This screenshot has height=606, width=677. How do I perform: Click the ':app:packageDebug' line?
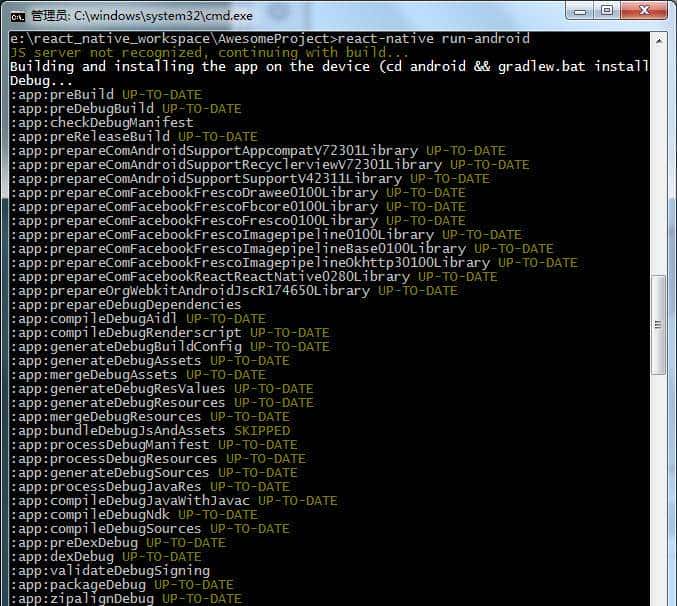(122, 584)
